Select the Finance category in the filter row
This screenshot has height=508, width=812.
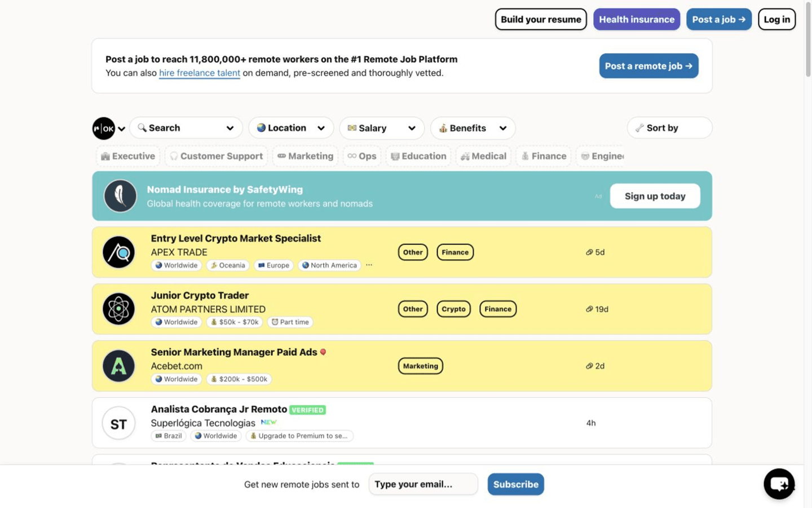544,156
